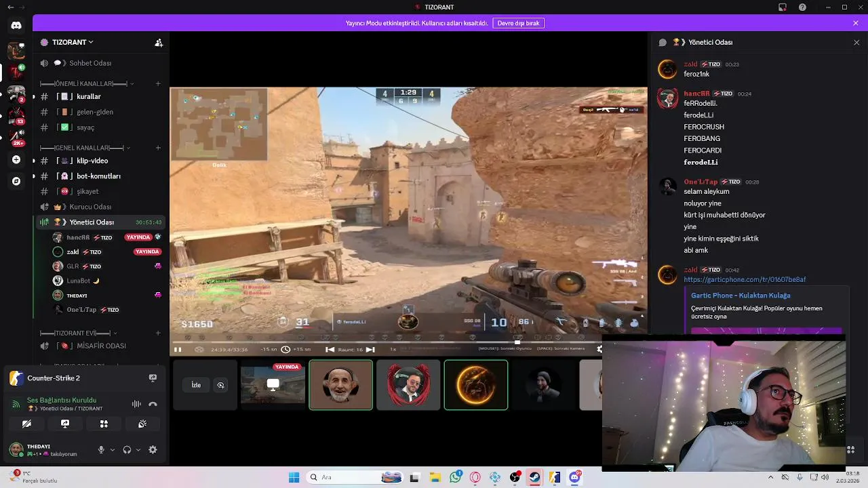Close the Yönetici Odası chat panel
Viewport: 868px width, 488px height.
pyautogui.click(x=856, y=42)
